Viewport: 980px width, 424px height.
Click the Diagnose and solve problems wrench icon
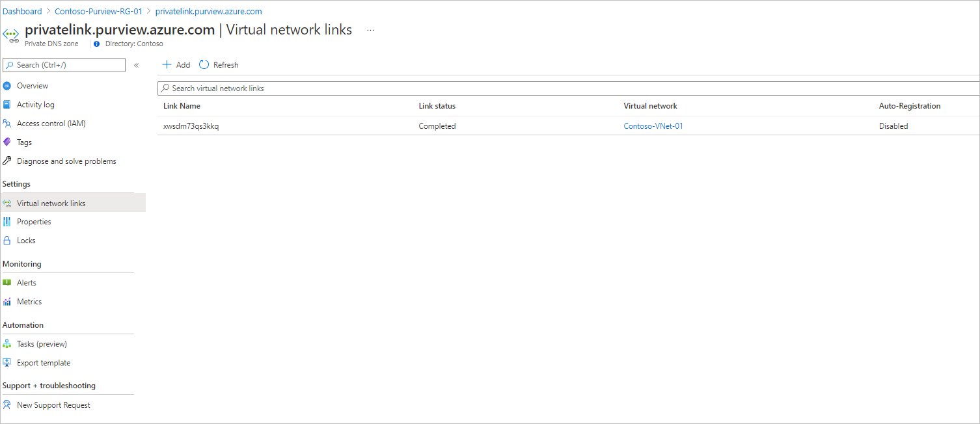[7, 161]
